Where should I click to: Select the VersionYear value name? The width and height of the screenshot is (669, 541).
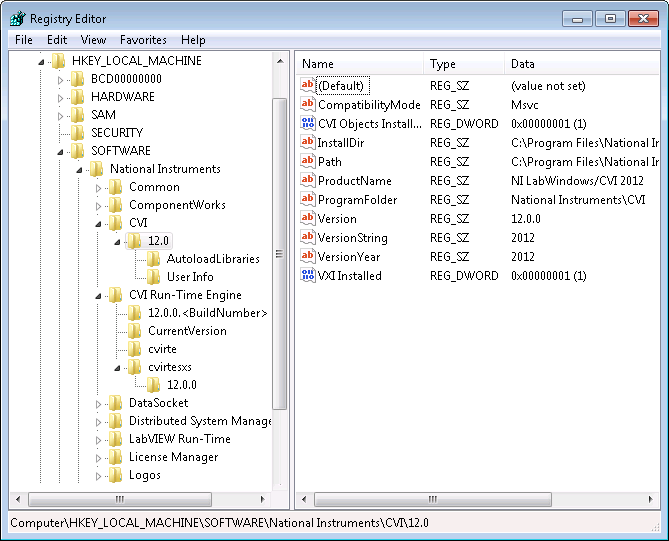click(349, 257)
